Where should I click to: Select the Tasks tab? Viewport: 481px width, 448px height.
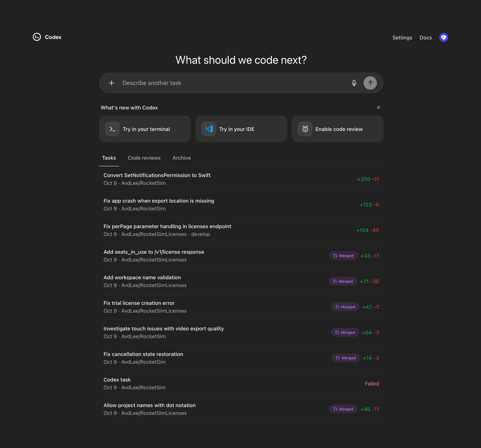pos(109,158)
